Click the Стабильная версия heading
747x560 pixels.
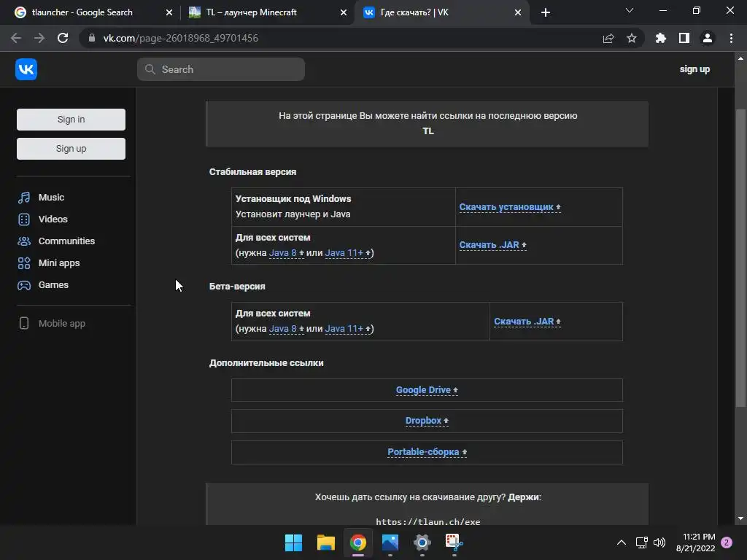click(252, 172)
